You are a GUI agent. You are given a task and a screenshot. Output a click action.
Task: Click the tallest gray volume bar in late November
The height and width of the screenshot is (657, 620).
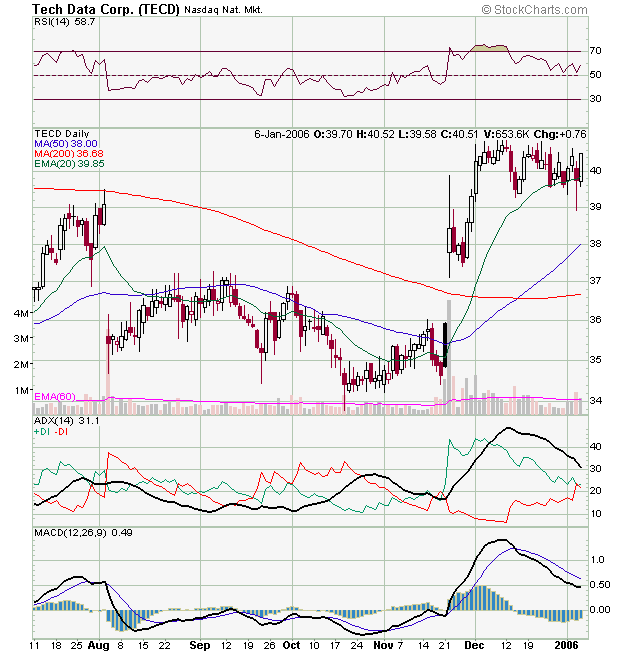tap(449, 357)
